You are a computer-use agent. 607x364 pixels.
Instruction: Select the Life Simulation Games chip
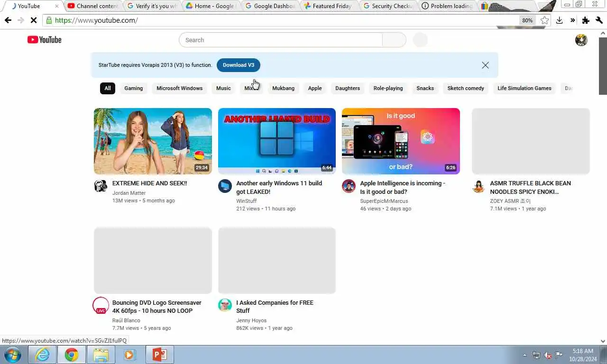(x=524, y=88)
